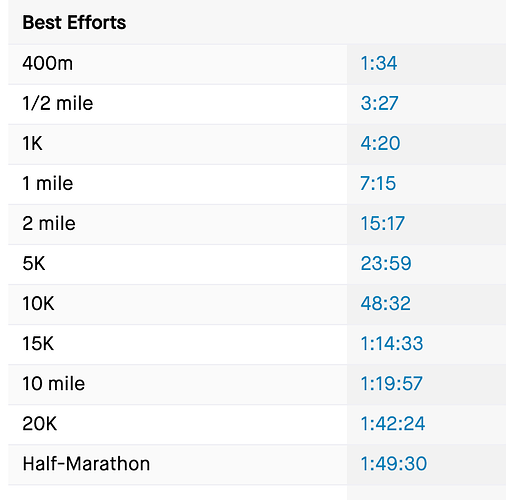Click the Half-Marathon row label
Viewport: 516px width, 500px height.
coord(86,464)
